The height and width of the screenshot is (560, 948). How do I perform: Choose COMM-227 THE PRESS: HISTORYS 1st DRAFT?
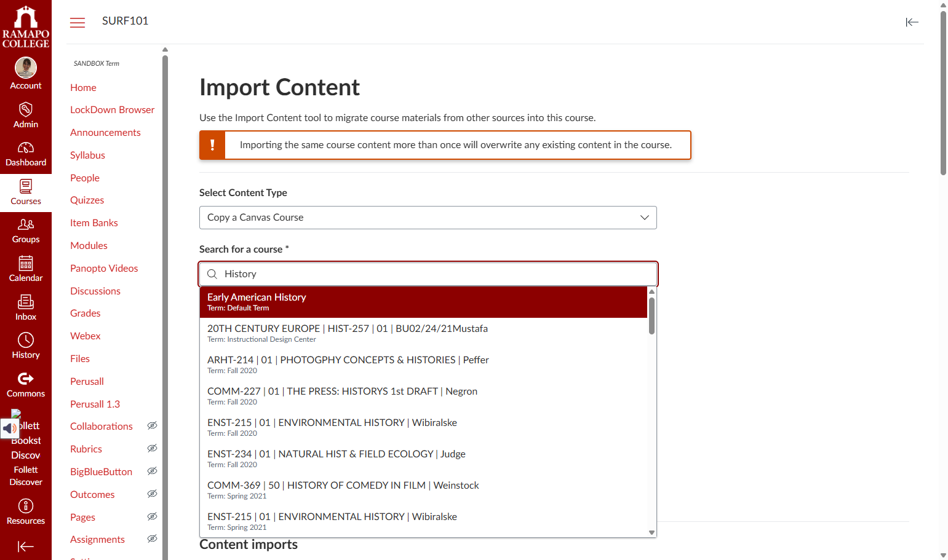click(x=423, y=396)
